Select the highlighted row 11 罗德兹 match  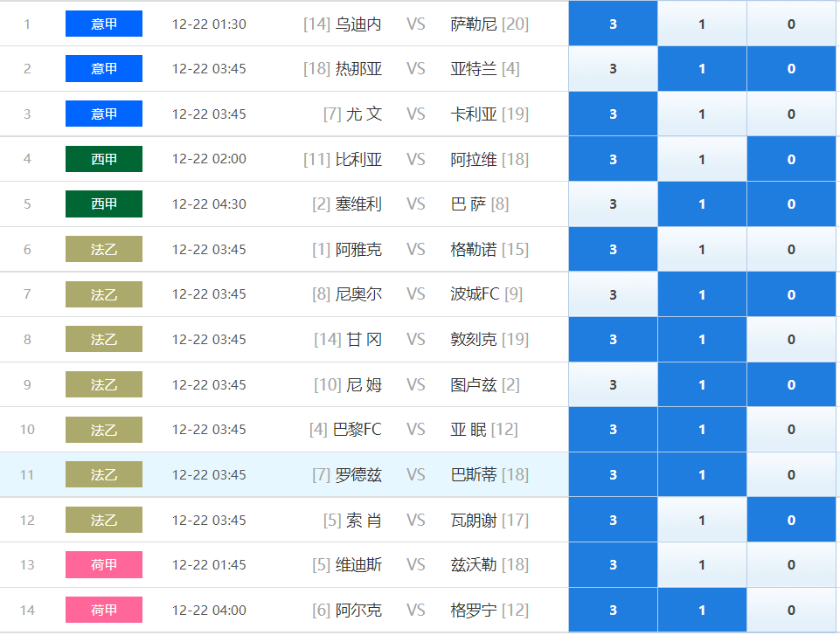pos(284,474)
